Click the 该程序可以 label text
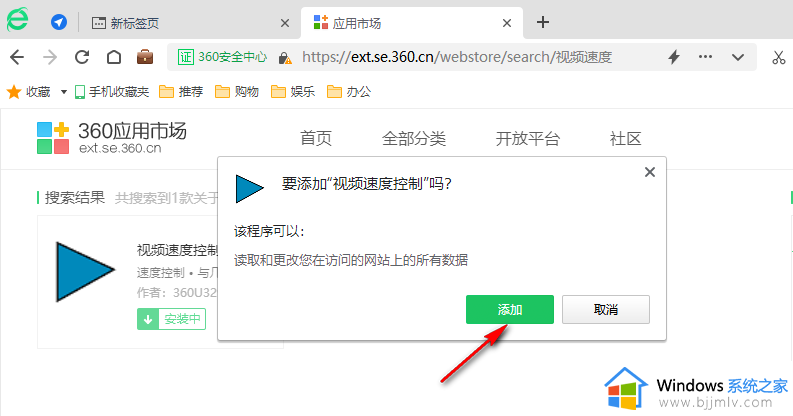Image resolution: width=793 pixels, height=416 pixels. point(269,232)
